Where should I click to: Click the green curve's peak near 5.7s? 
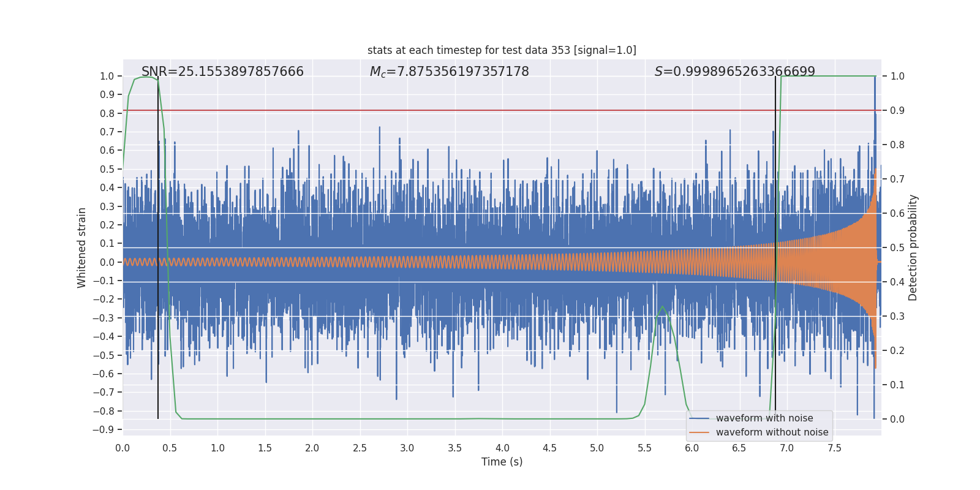[x=662, y=307]
